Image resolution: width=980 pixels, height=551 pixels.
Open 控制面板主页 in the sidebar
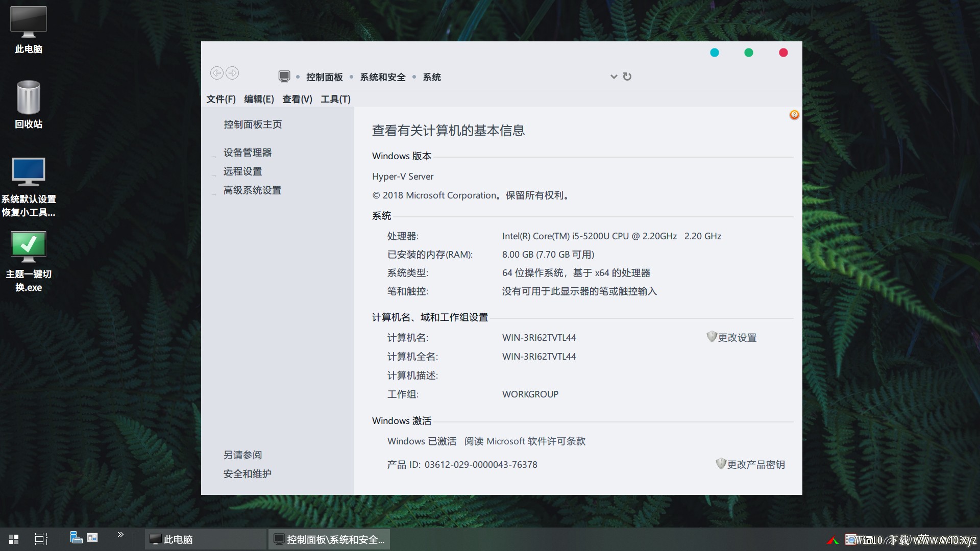click(253, 124)
